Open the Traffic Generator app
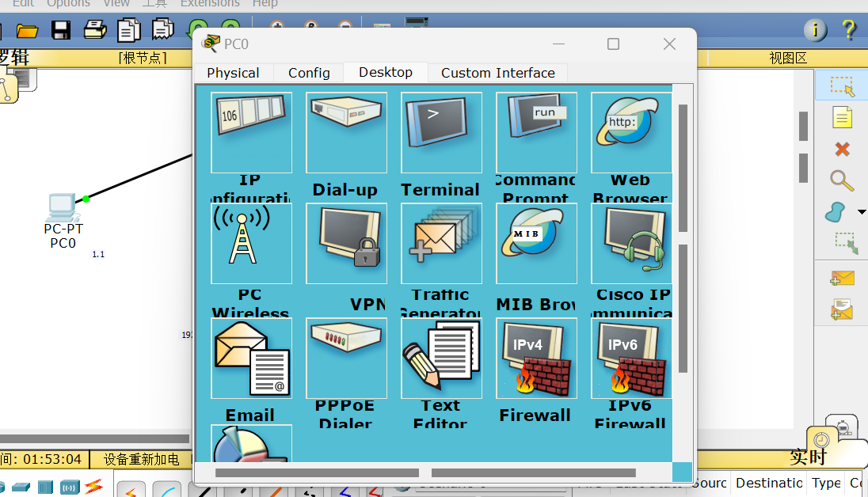This screenshot has width=868, height=497. [441, 244]
